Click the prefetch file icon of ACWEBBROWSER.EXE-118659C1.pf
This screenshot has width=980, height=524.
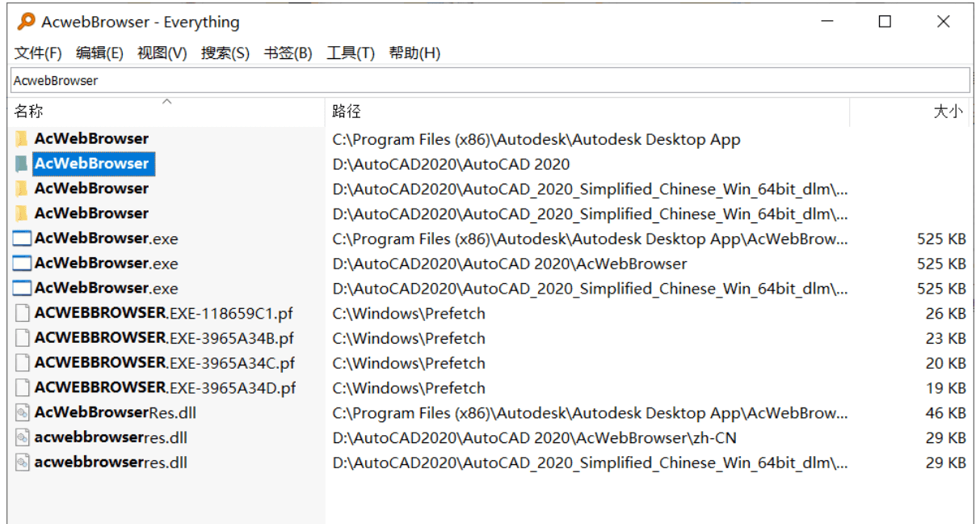23,313
